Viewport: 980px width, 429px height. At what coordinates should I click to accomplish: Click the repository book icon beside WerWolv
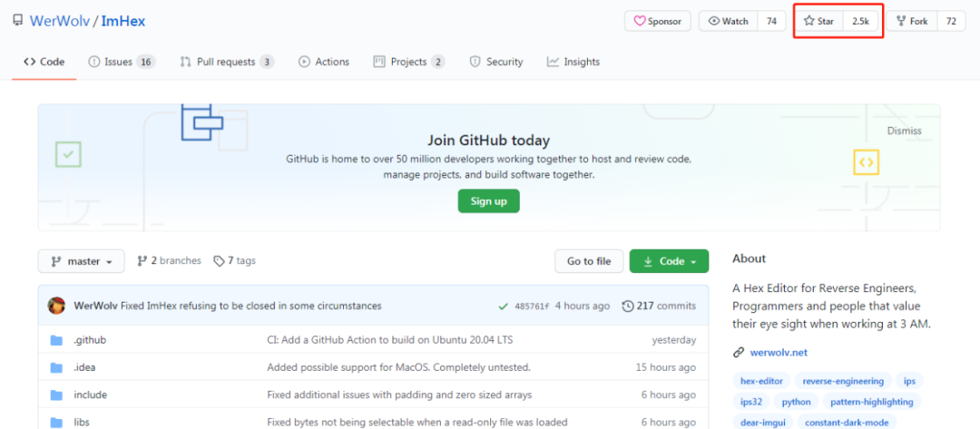pyautogui.click(x=17, y=21)
